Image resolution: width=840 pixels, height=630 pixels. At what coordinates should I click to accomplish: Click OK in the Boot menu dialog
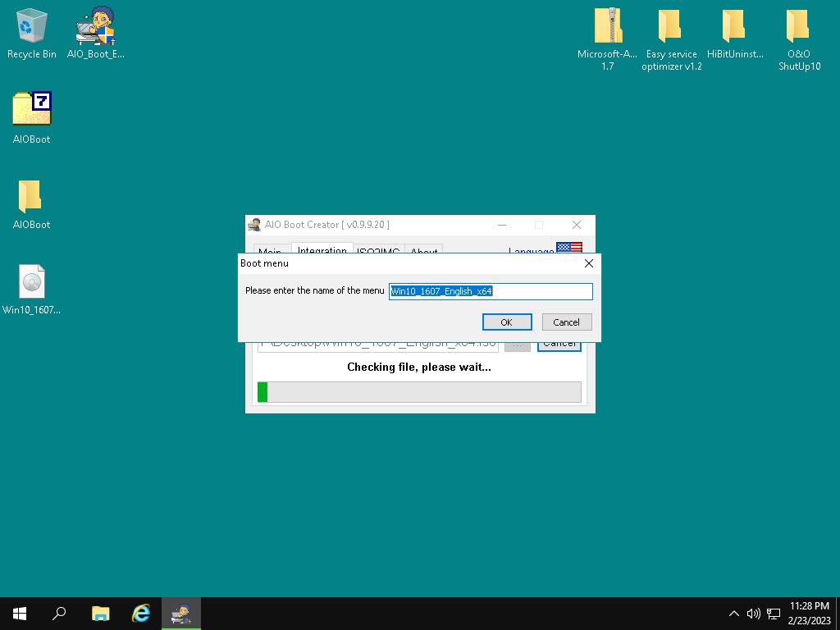coord(506,322)
